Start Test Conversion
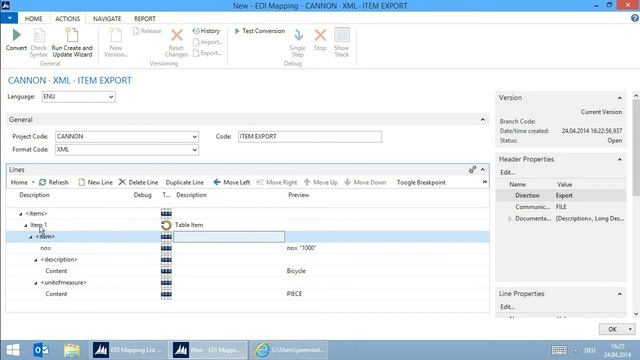 pos(260,31)
